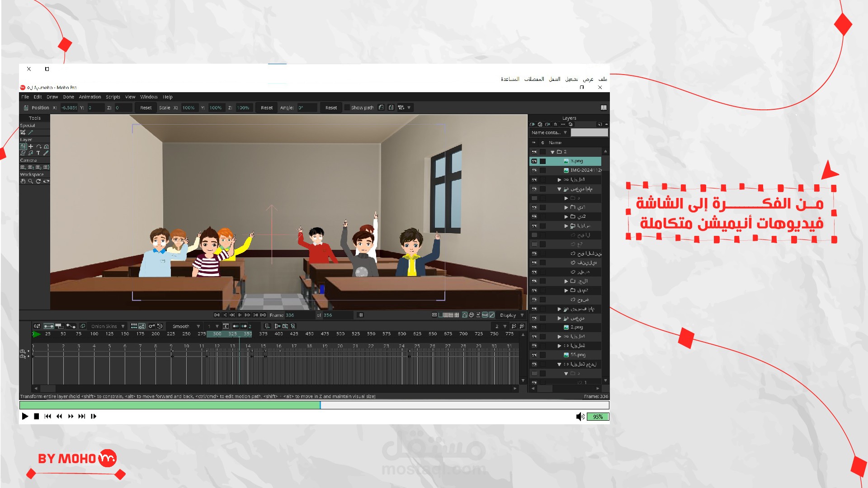Click the video player fast forward button
868x488 pixels.
point(71,416)
